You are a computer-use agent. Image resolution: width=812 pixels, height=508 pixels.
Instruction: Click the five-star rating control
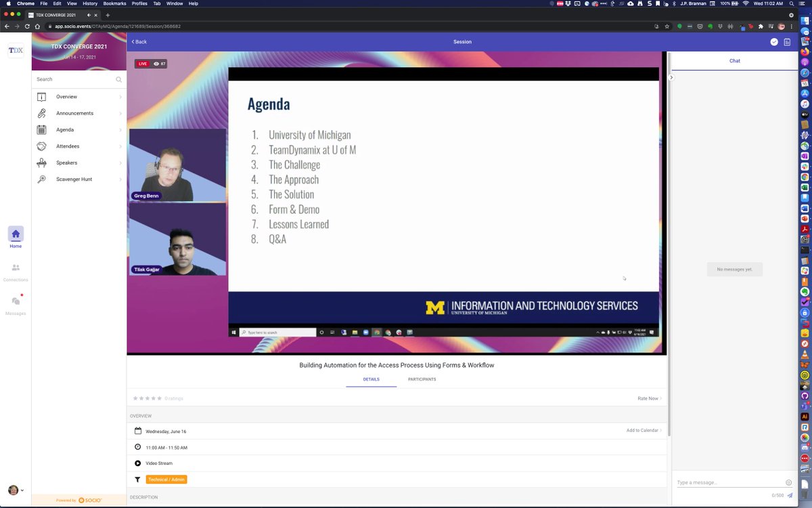click(x=148, y=398)
